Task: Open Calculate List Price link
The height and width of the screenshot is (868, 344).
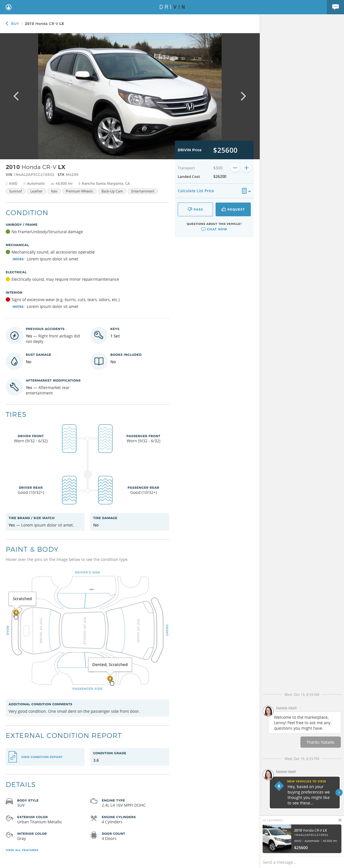Action: click(x=196, y=191)
